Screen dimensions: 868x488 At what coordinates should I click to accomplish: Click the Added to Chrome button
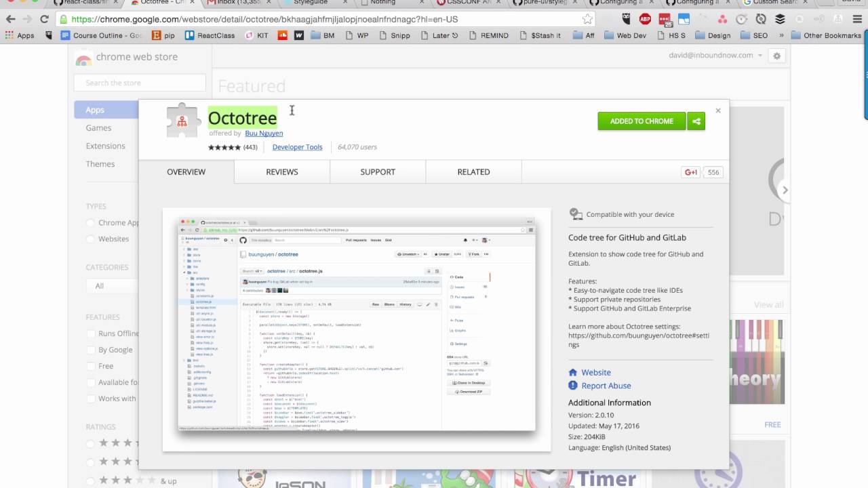pos(642,121)
